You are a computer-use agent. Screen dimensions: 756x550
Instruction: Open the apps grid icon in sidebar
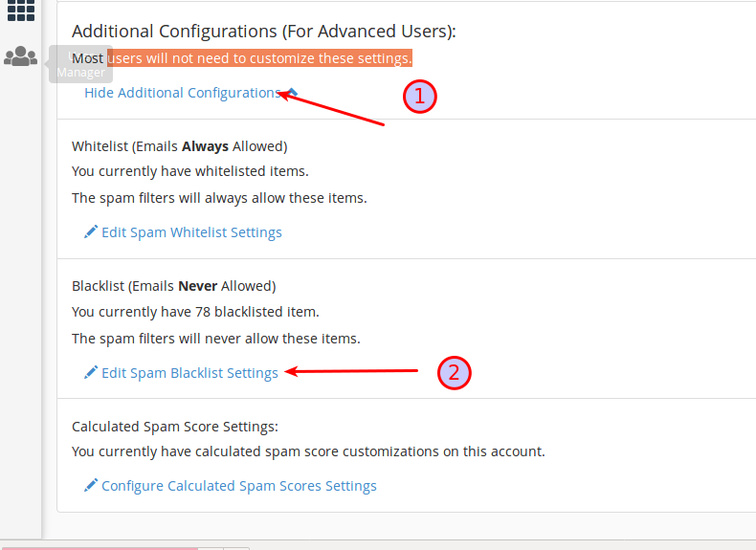coord(21,10)
